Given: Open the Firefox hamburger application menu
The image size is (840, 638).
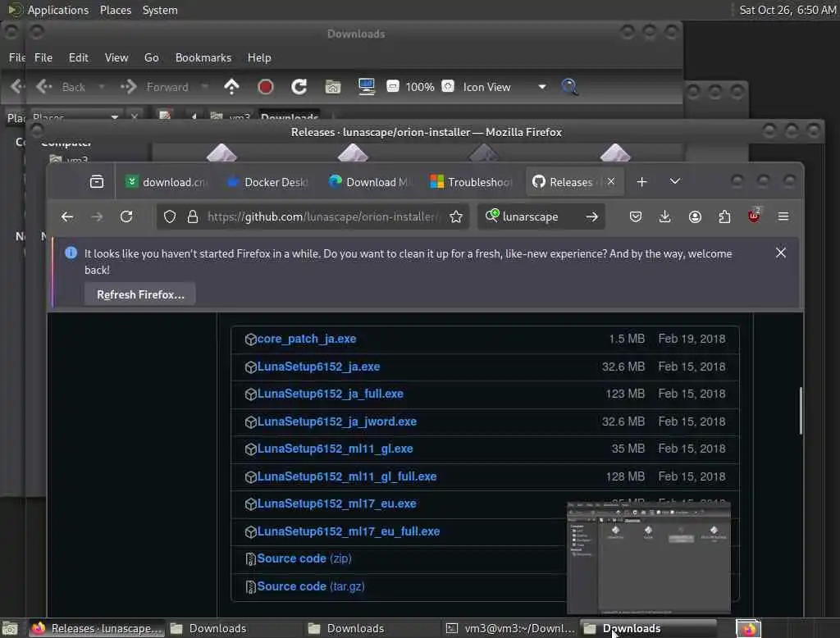Looking at the screenshot, I should coord(783,216).
